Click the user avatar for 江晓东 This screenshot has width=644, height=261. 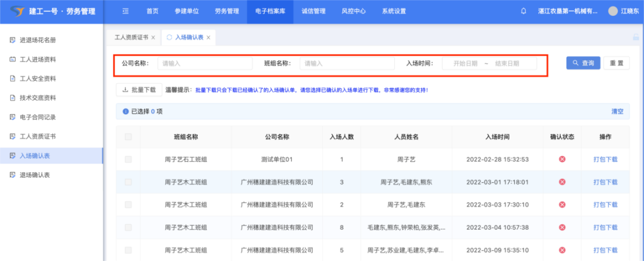[613, 11]
